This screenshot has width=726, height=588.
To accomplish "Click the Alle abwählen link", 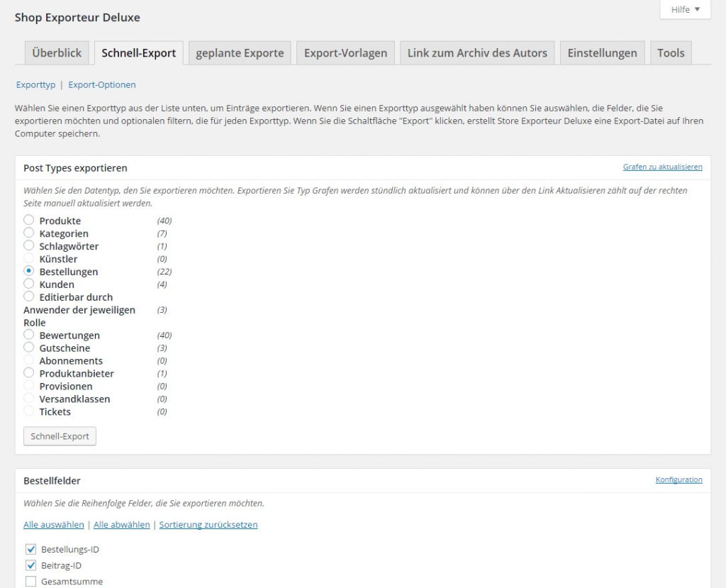I will click(x=122, y=525).
